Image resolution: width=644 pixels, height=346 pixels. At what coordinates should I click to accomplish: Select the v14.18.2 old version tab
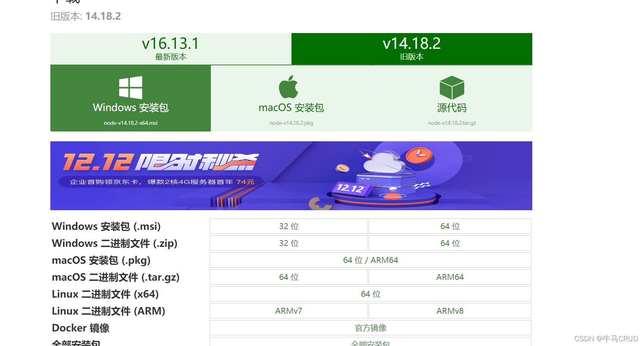pyautogui.click(x=412, y=49)
